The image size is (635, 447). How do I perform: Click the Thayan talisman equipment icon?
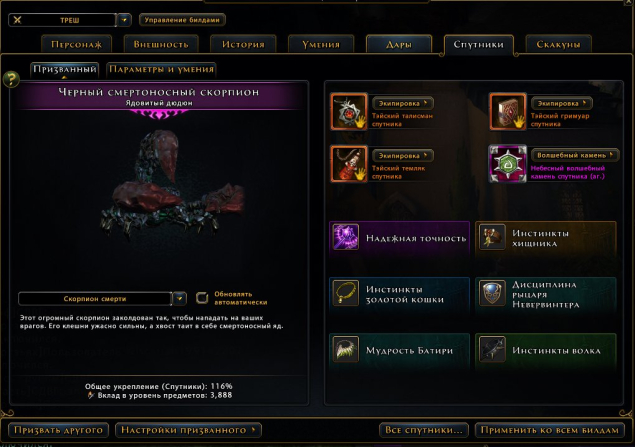point(349,112)
